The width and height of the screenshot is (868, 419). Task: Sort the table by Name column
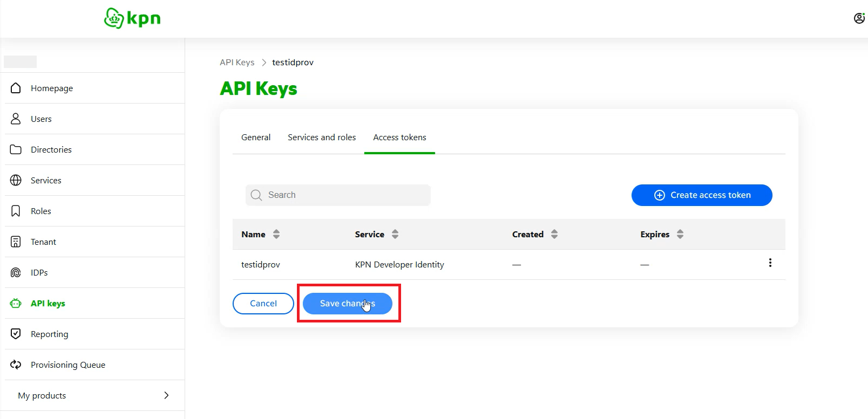tap(276, 234)
